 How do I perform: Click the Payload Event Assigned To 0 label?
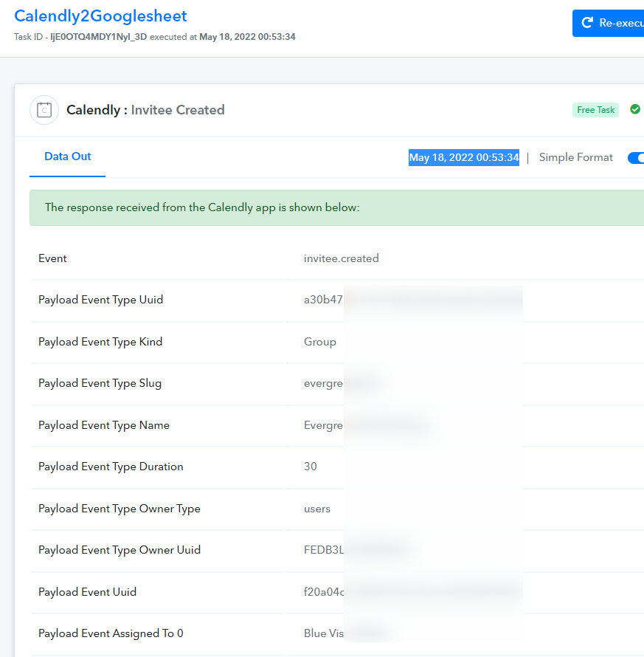click(x=111, y=633)
